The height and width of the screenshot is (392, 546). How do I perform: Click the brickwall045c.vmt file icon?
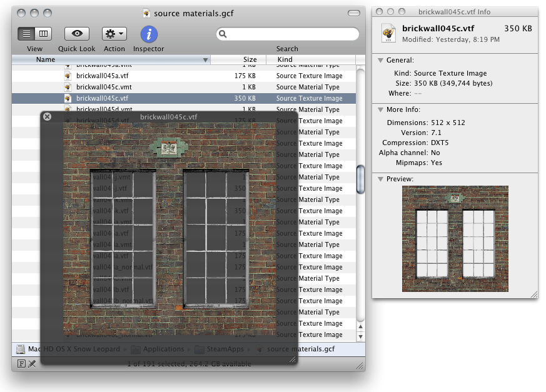coord(68,87)
